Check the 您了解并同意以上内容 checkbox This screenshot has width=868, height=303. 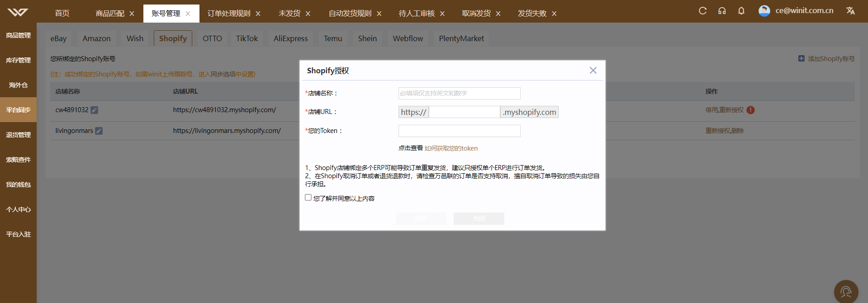[x=308, y=198]
